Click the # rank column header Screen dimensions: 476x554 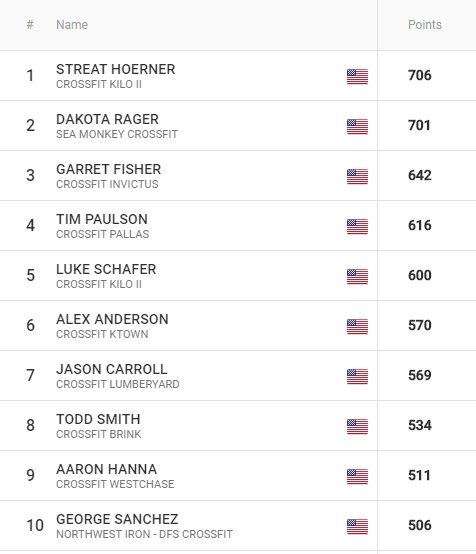[x=30, y=25]
